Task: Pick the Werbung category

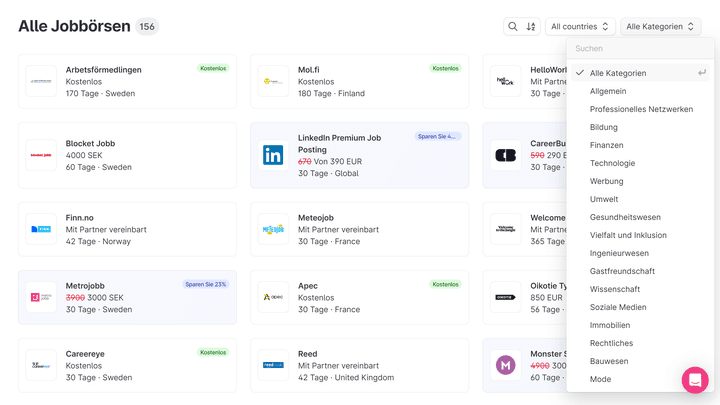Action: point(640,181)
